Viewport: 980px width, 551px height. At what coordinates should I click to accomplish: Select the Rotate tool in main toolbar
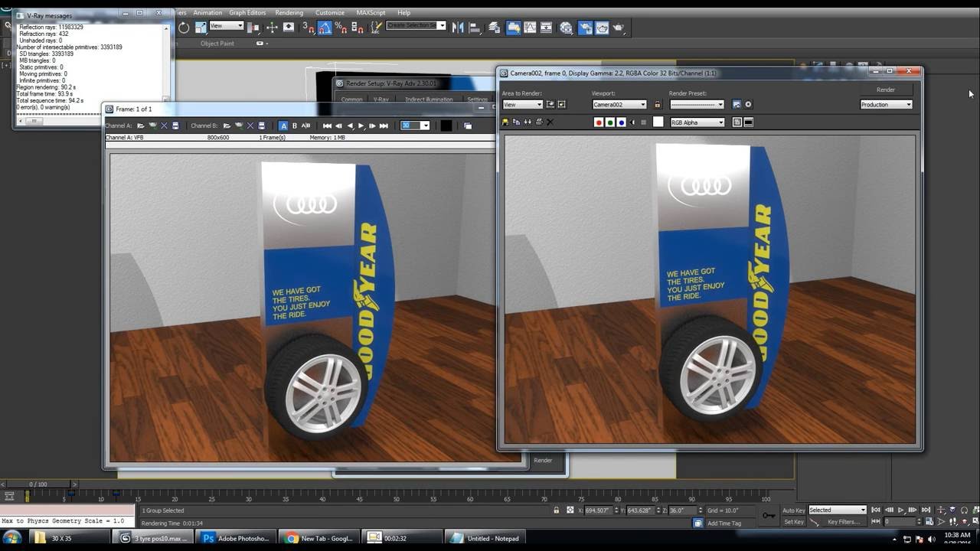coord(183,28)
